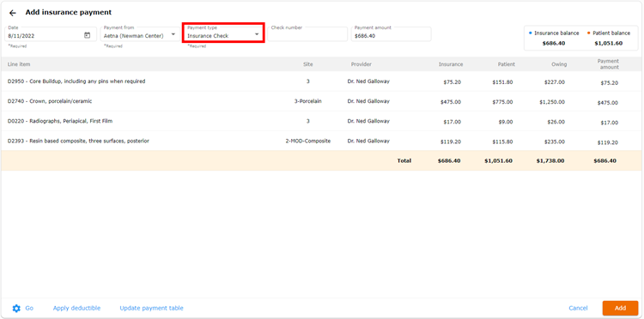644x319 pixels.
Task: Cancel the insurance payment
Action: click(578, 308)
